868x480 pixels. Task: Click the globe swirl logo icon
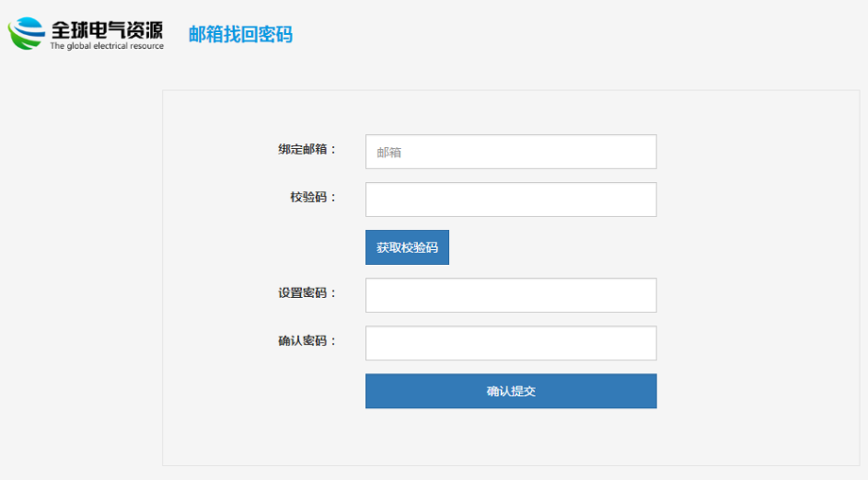[26, 34]
